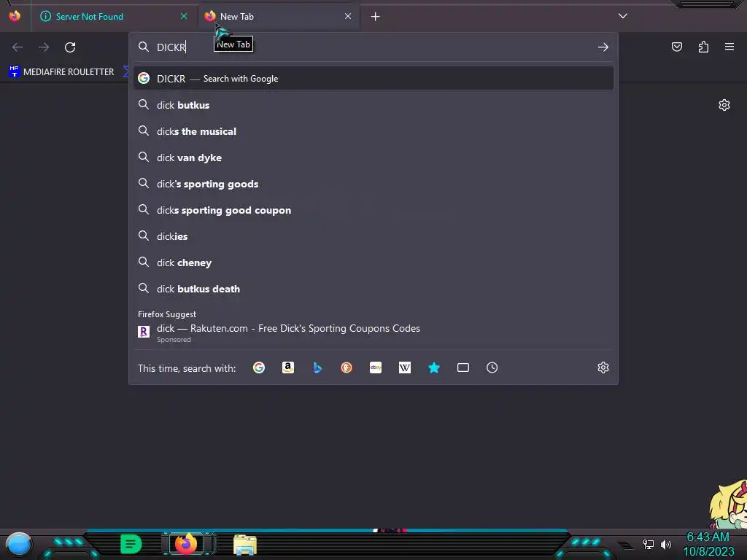The image size is (747, 560).
Task: Open the green notes app on taskbar
Action: (131, 544)
